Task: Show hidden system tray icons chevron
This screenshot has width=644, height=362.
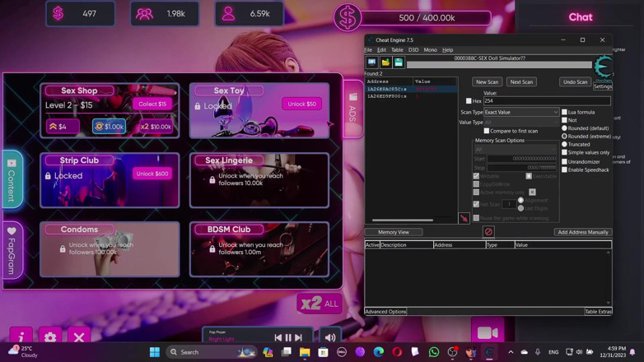Action: click(x=511, y=352)
